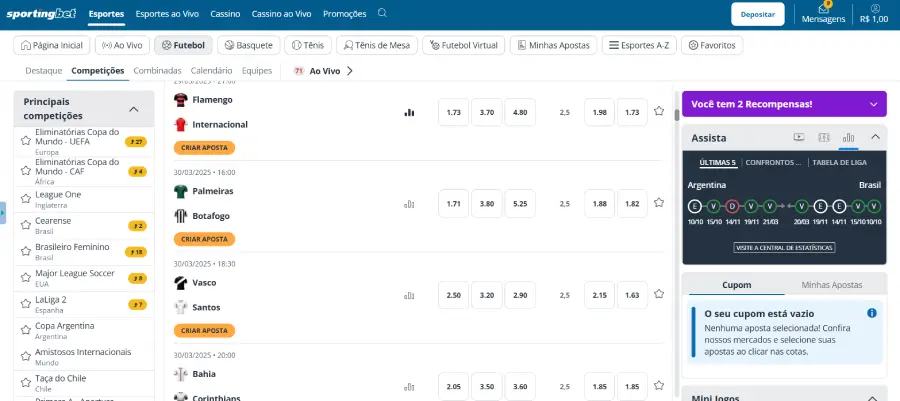
Task: Click Visite a Central de Estatísticas
Action: [x=784, y=248]
